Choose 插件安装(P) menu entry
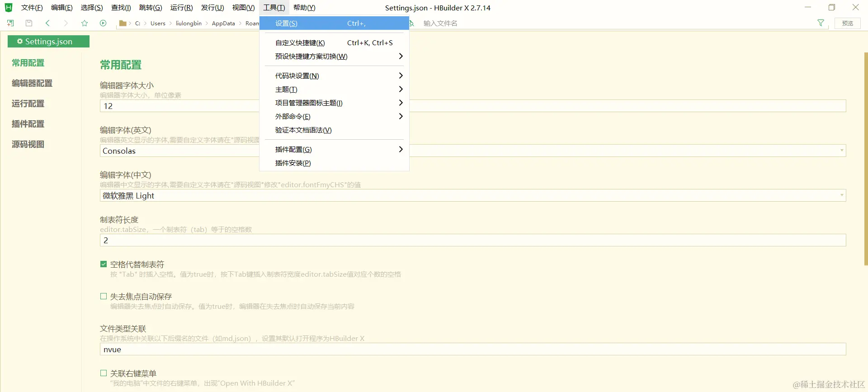The image size is (868, 392). (334, 163)
